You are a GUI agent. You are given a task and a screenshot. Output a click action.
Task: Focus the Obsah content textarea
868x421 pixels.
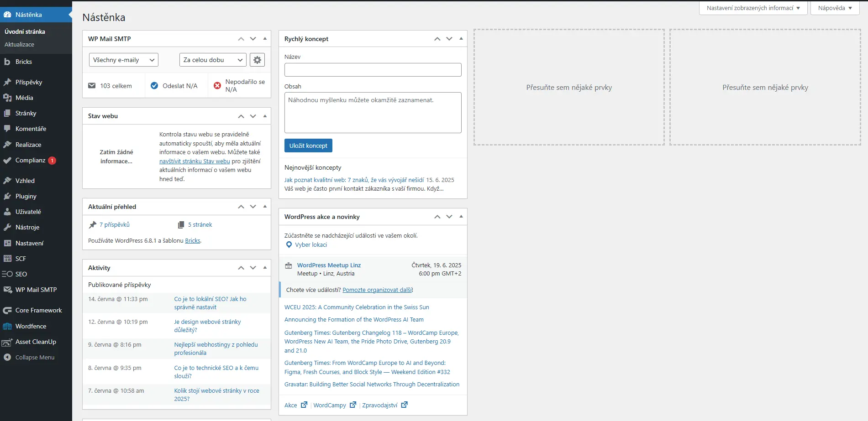(373, 113)
